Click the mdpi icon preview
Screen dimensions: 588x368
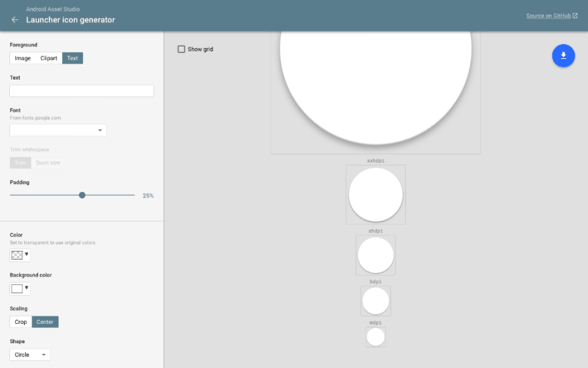coord(376,337)
